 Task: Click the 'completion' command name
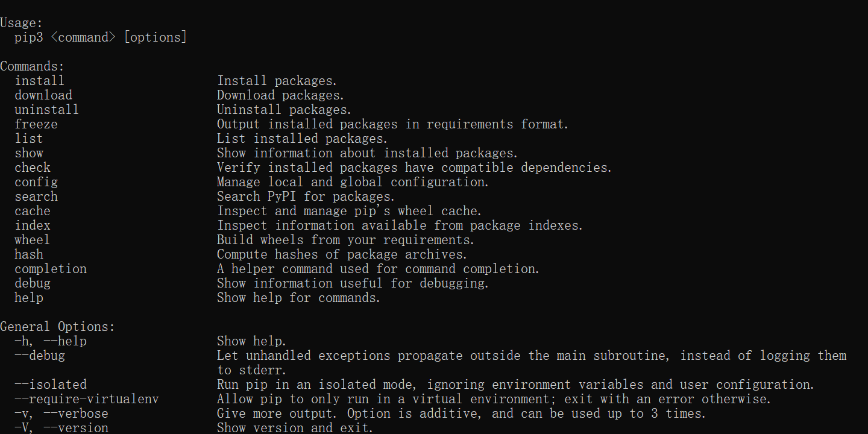click(x=51, y=269)
